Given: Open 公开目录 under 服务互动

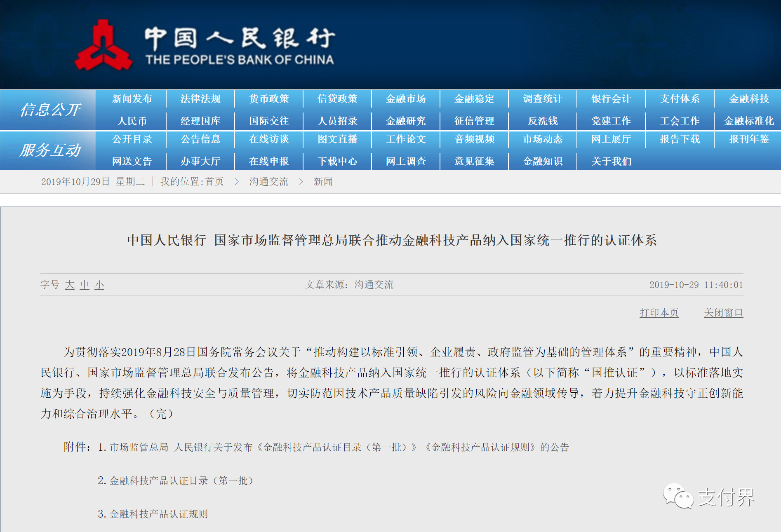Looking at the screenshot, I should pos(132,139).
